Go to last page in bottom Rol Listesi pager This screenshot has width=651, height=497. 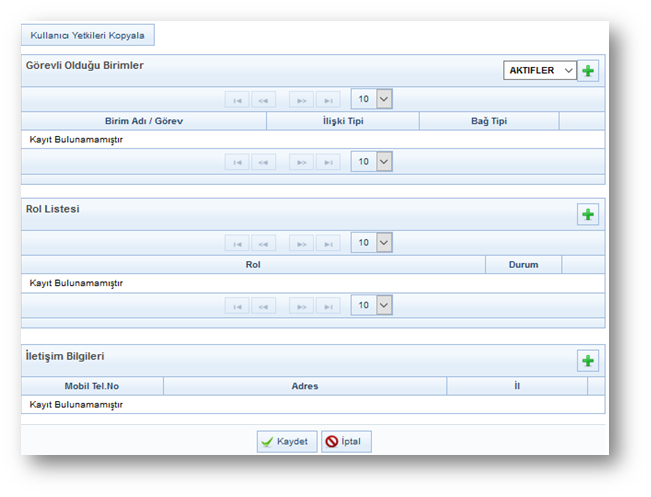(328, 306)
